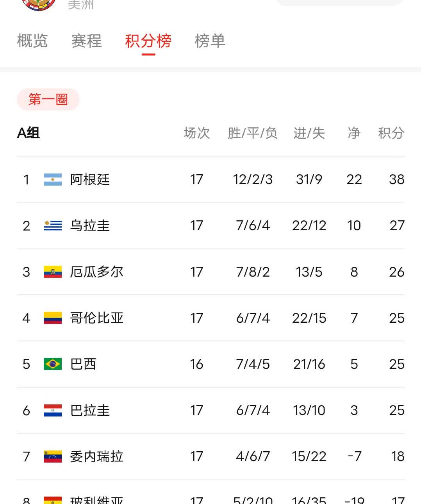Click the Venezuela flag icon

pos(53,456)
